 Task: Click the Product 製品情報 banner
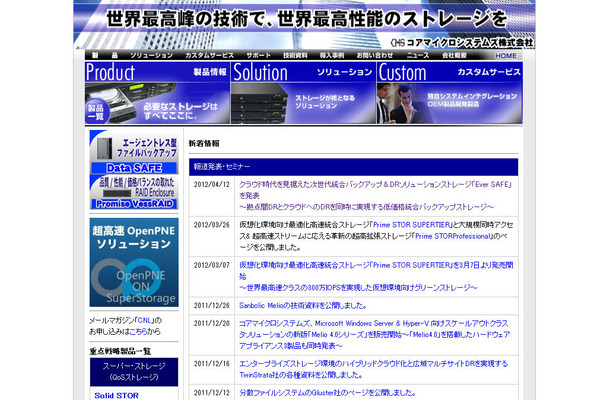[x=157, y=93]
